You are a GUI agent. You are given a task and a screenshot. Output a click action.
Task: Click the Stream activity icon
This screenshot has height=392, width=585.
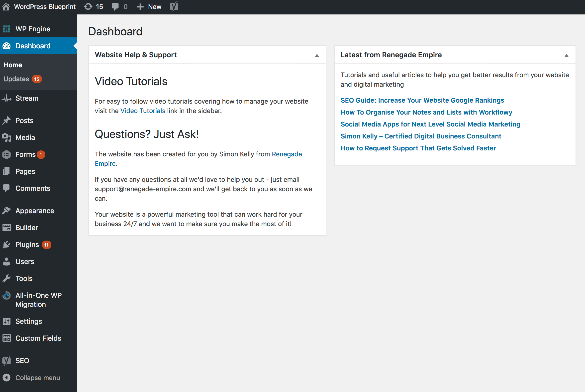click(6, 99)
